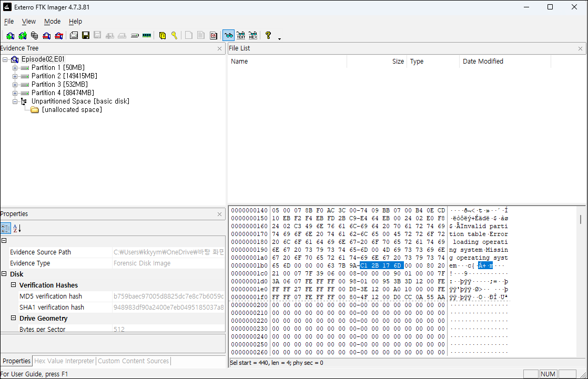Click the Create Disk Image icon
The height and width of the screenshot is (379, 588).
(x=74, y=36)
